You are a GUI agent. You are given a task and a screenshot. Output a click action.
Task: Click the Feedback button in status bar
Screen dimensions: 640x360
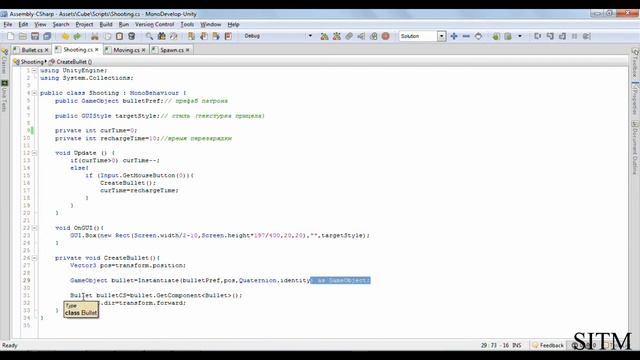click(x=548, y=345)
